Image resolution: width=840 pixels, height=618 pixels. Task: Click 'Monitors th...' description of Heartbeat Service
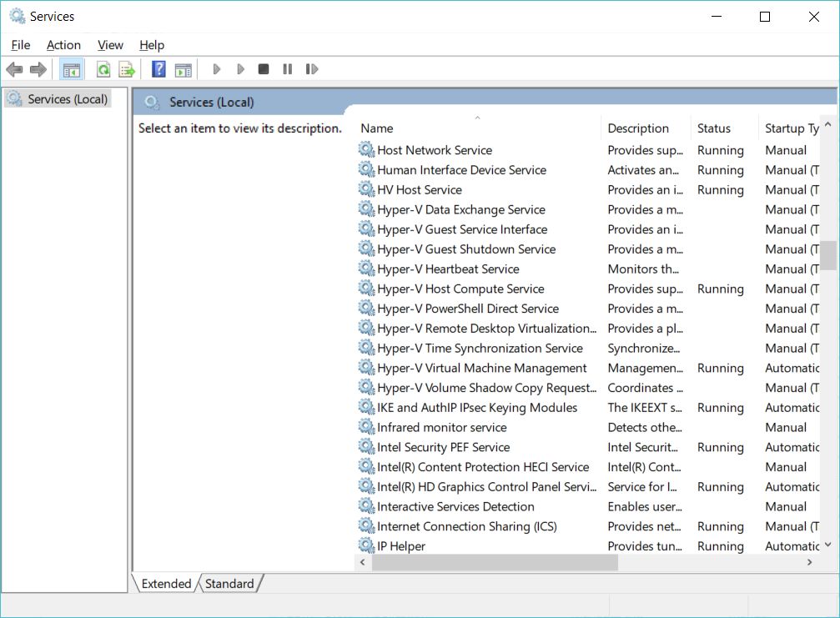point(643,269)
